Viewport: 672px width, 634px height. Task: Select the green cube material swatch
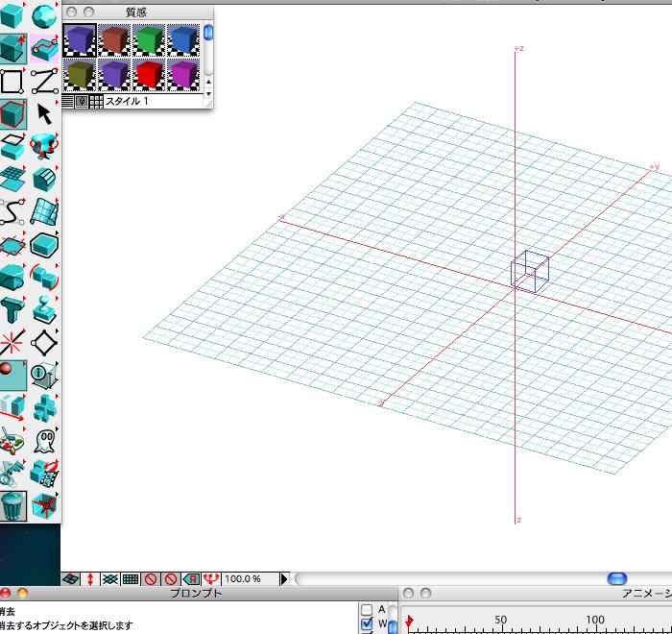pyautogui.click(x=149, y=40)
